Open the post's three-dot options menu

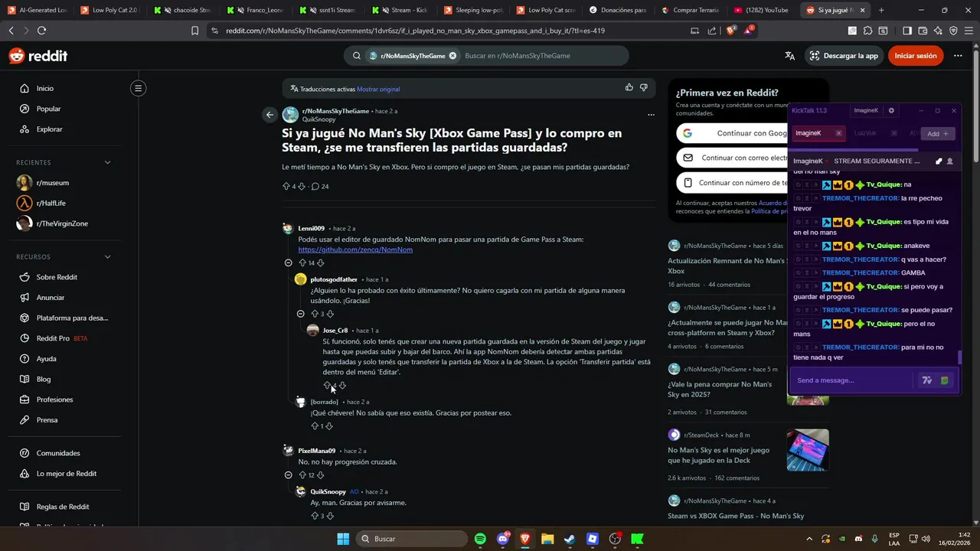click(651, 115)
